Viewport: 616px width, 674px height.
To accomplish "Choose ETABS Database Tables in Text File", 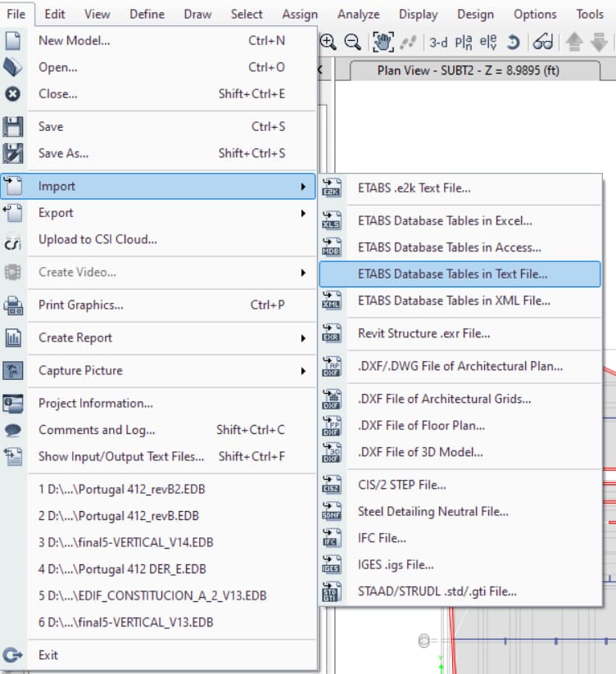I will [x=452, y=274].
